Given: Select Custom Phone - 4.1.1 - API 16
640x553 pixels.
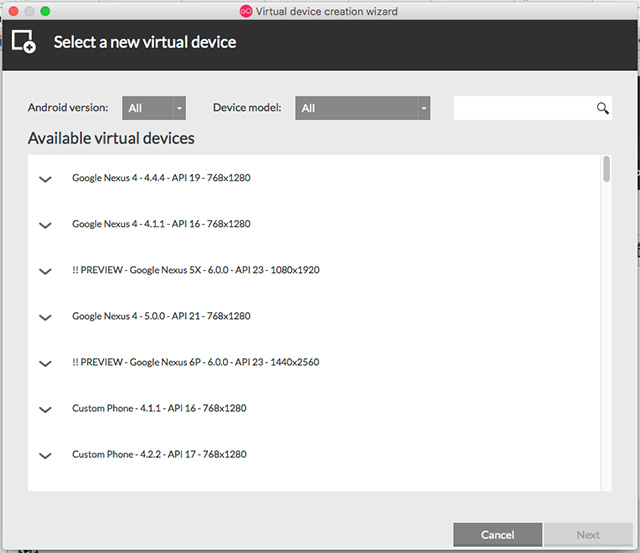Looking at the screenshot, I should tap(159, 409).
